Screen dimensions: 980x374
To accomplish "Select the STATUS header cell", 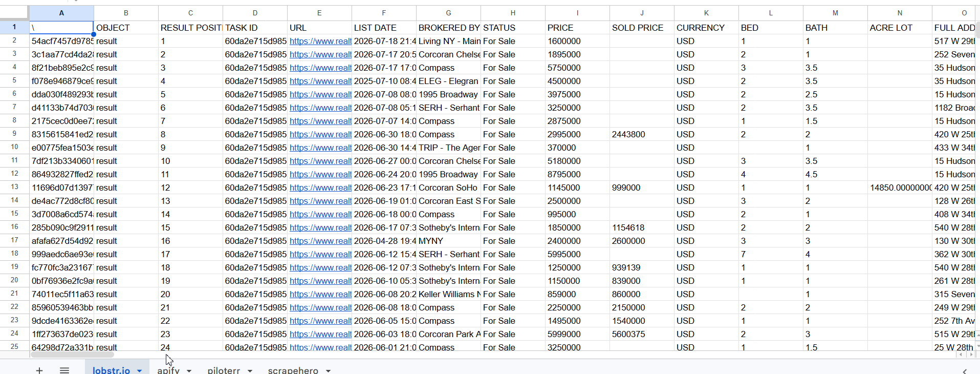I will [x=513, y=28].
